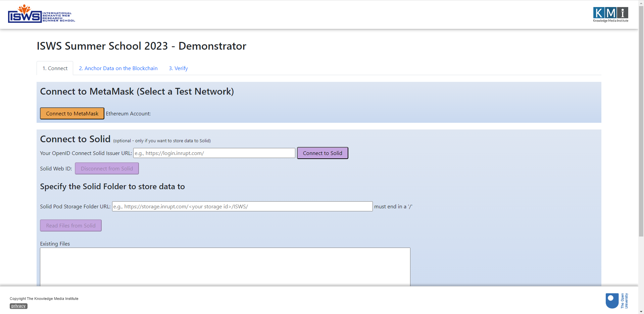Image resolution: width=644 pixels, height=314 pixels.
Task: Click the ISWS summer school logo
Action: [x=42, y=14]
